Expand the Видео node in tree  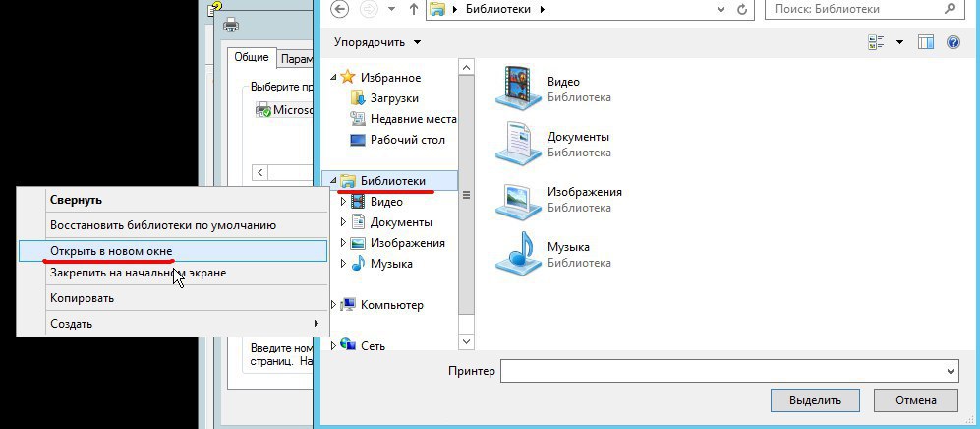point(343,201)
